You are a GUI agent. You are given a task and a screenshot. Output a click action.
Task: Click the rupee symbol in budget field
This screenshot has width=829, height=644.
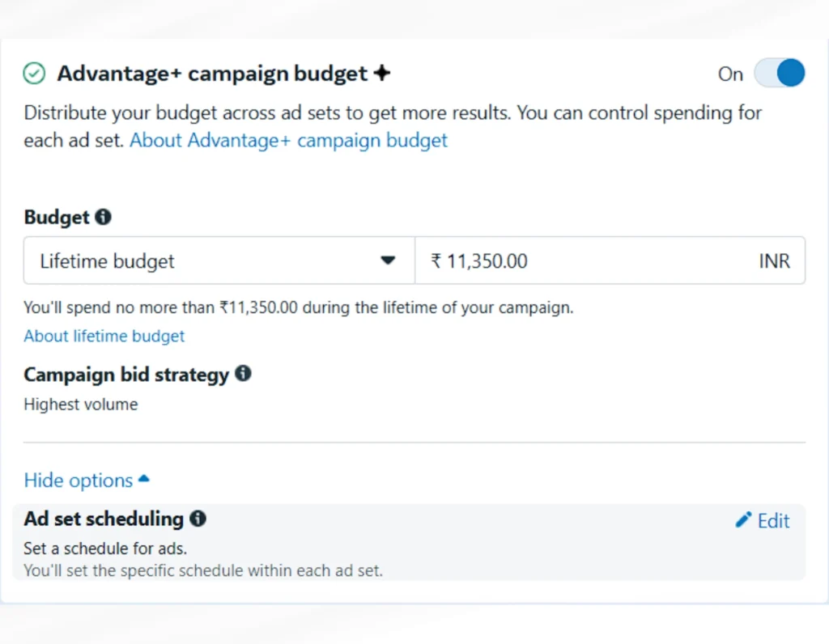(x=436, y=261)
